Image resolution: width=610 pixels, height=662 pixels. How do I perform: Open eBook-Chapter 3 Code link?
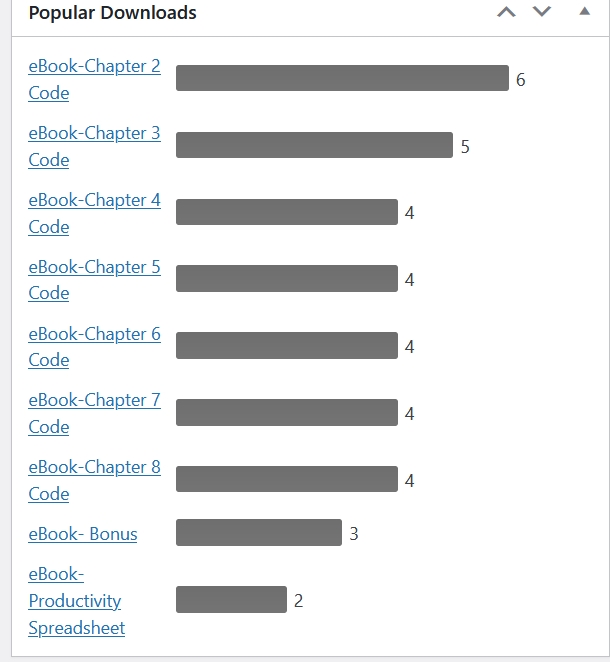coord(94,134)
